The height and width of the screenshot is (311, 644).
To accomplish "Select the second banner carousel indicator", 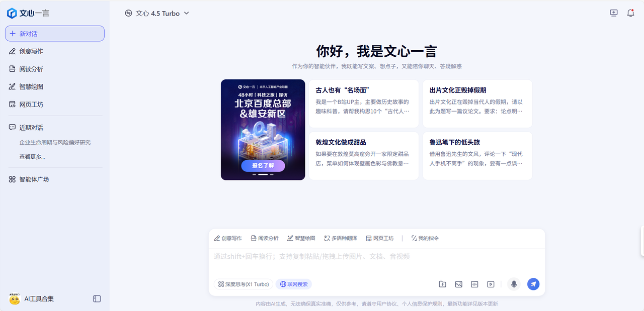I will tap(263, 175).
